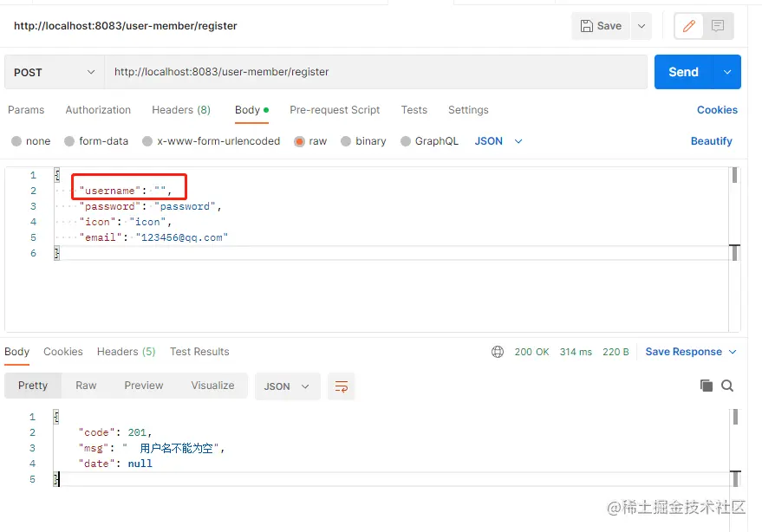
Task: Open the request Headers (8) tab
Action: click(181, 110)
